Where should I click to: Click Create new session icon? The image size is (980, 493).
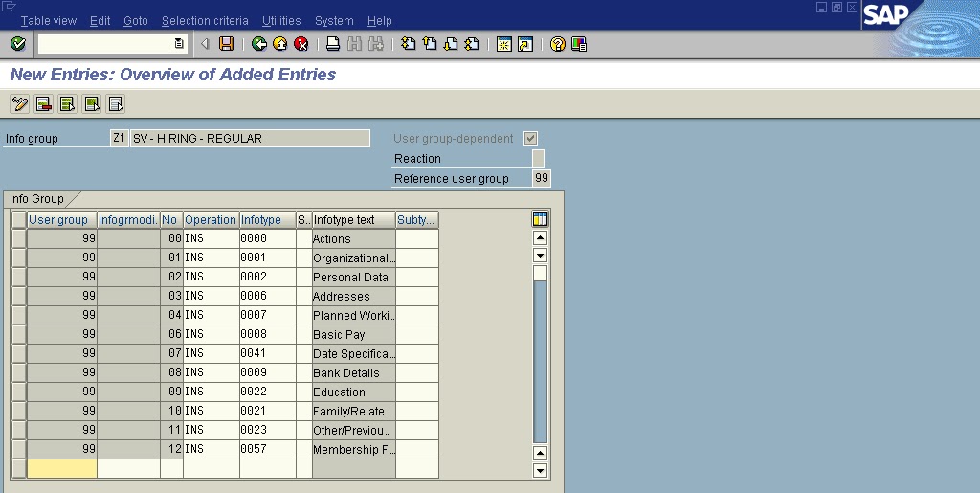coord(503,44)
